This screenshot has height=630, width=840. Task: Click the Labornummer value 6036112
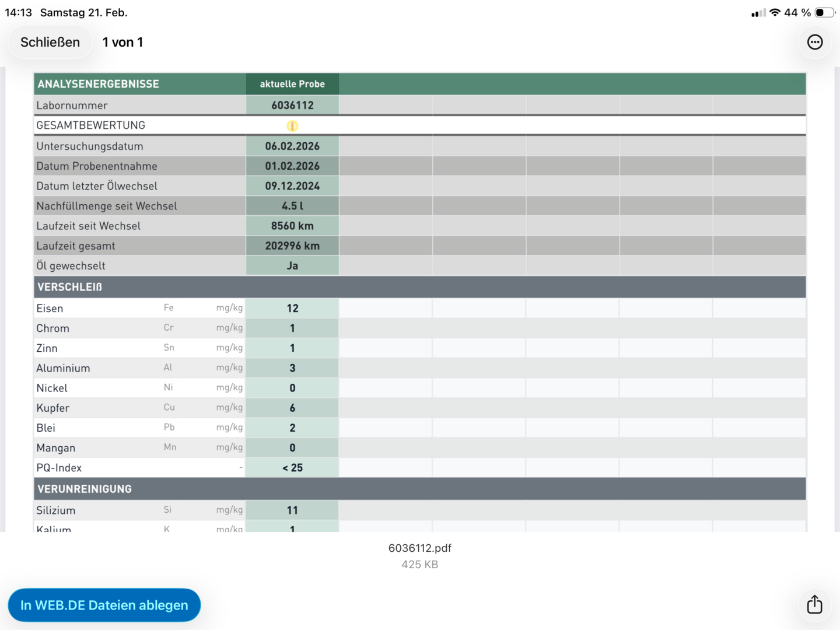coord(292,106)
